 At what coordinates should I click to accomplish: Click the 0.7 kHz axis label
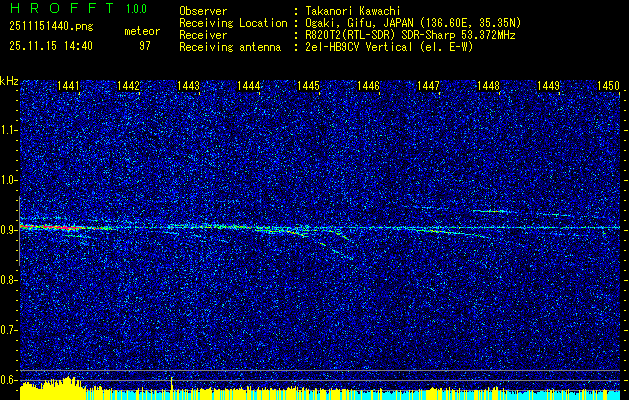8,330
